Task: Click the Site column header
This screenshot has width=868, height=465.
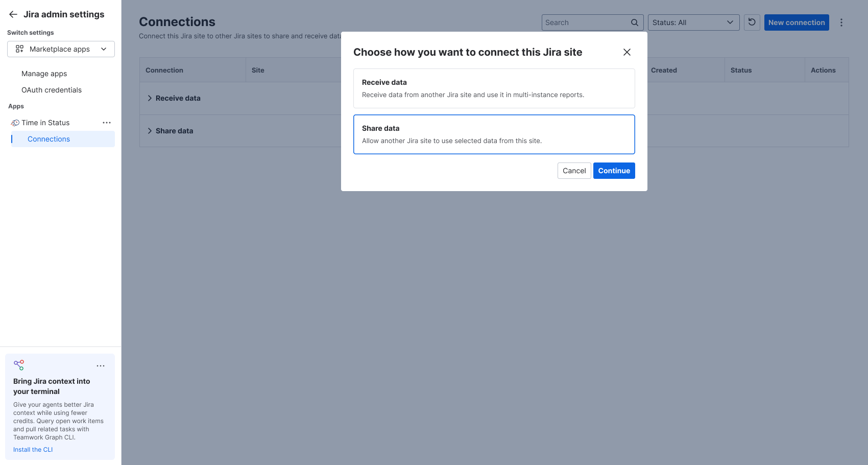Action: (258, 70)
